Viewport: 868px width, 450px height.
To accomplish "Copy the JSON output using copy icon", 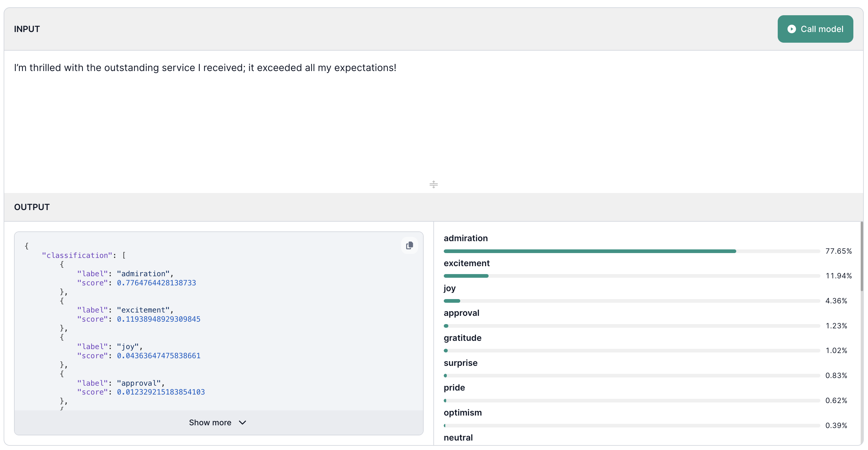I will pos(409,245).
